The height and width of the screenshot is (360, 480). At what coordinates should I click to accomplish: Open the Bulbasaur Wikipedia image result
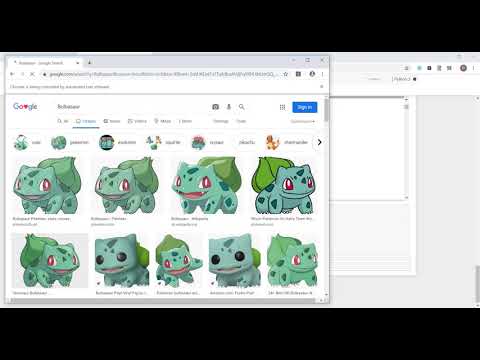click(206, 185)
